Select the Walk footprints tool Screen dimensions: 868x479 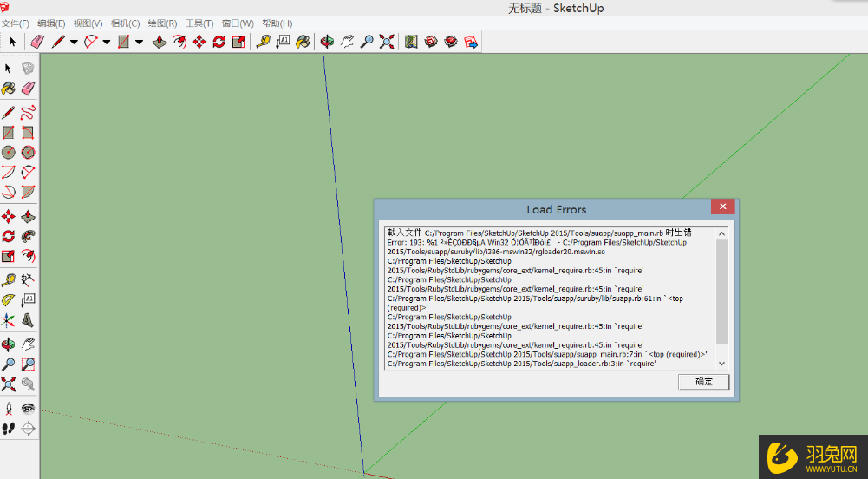[9, 428]
